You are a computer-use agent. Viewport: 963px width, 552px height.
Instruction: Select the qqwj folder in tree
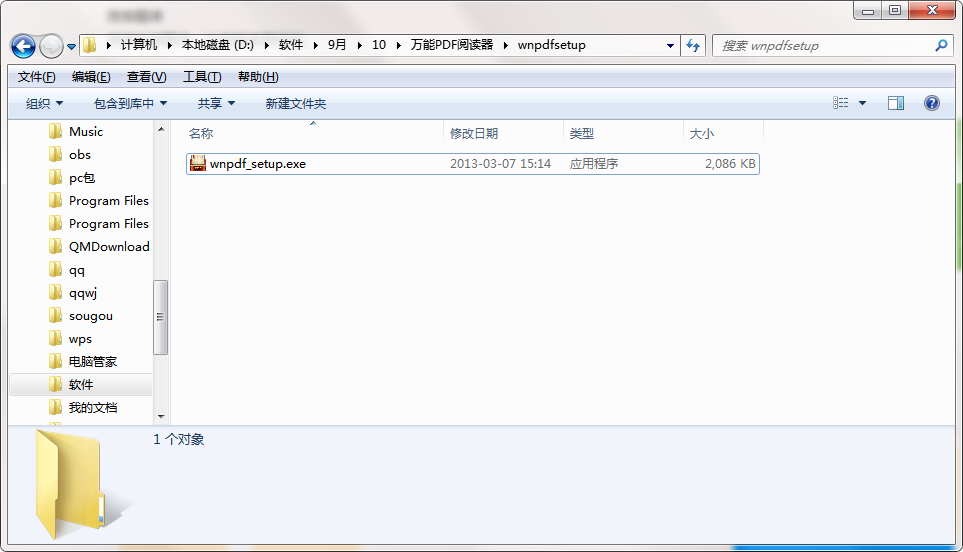pos(81,293)
